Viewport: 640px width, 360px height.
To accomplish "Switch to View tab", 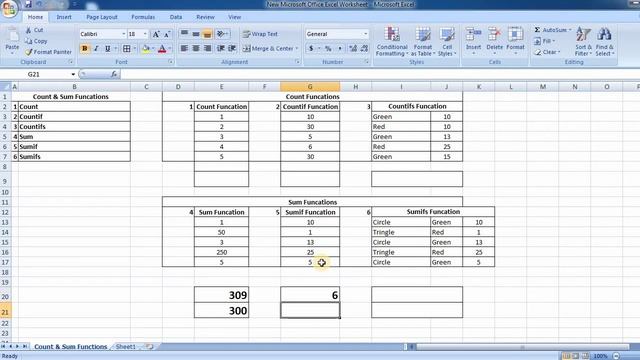I will point(234,17).
